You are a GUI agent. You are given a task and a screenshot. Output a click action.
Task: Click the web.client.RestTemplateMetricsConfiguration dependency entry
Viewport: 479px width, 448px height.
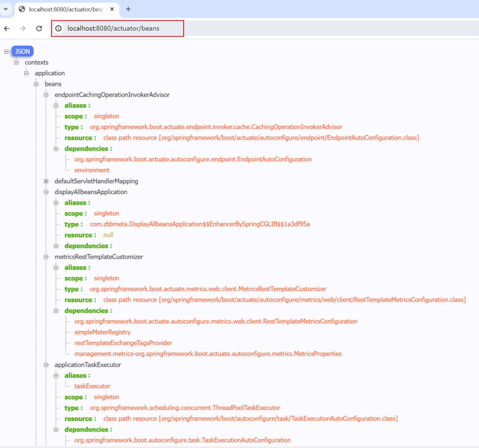tap(216, 321)
